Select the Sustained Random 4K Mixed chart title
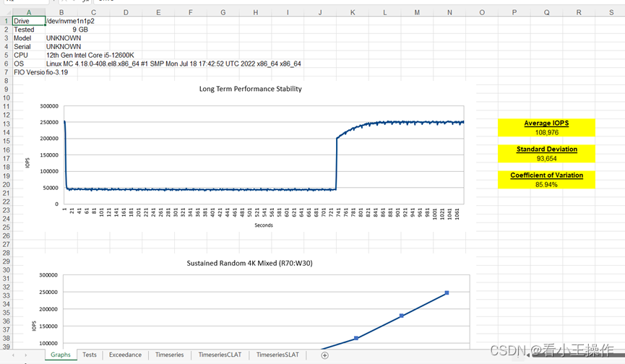Viewport: 625px width, 364px height. click(x=249, y=263)
